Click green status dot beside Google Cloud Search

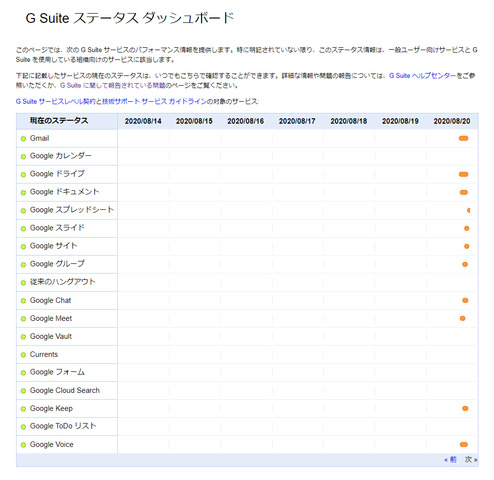pyautogui.click(x=23, y=391)
